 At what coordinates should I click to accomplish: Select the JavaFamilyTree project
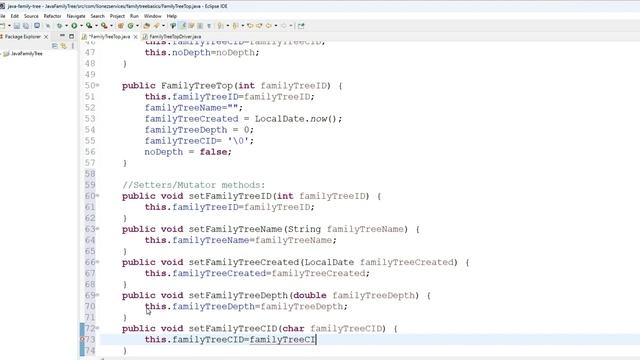pos(27,53)
